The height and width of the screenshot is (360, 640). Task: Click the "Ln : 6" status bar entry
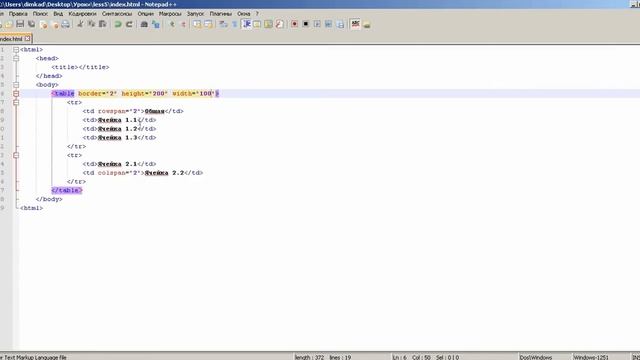tap(400, 357)
